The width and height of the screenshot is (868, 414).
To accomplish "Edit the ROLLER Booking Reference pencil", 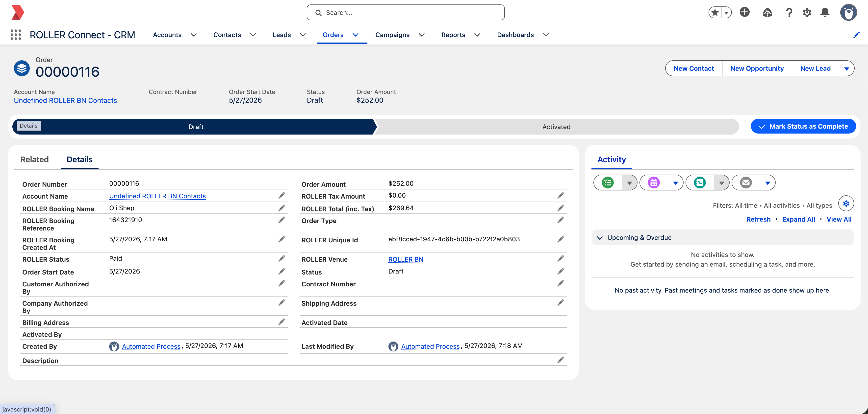I will (282, 220).
